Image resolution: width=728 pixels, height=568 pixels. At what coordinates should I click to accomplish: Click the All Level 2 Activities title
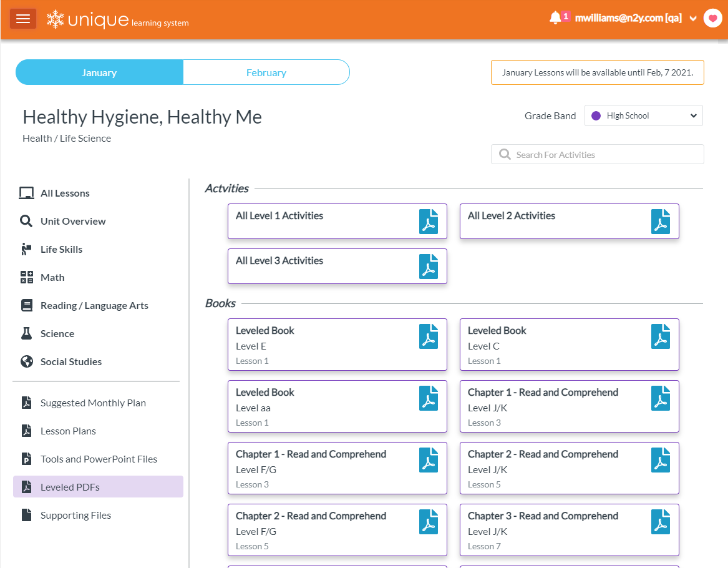coord(511,215)
